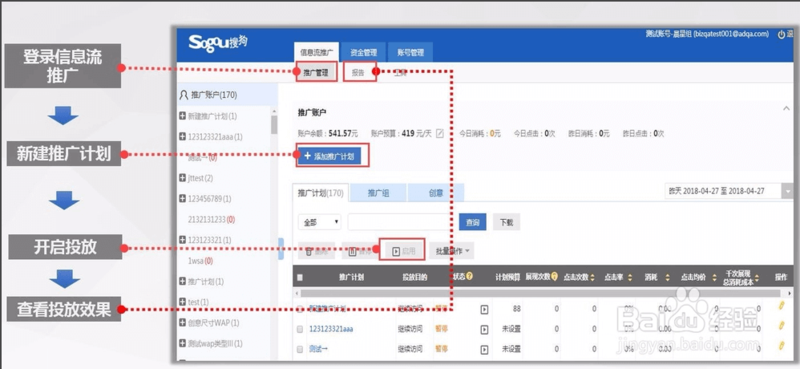The width and height of the screenshot is (800, 369).
Task: Select 2132131233(0) in sidebar tree
Action: tap(212, 219)
